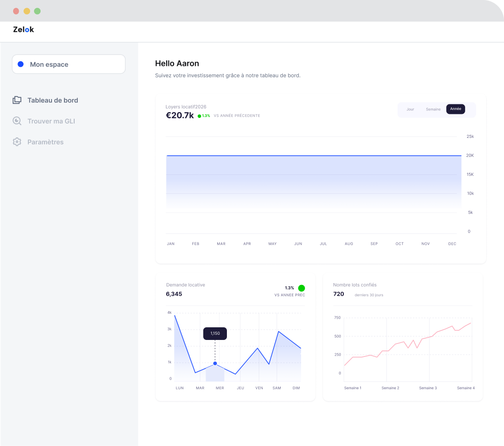Click the 1,150 tooltip label

coord(215,333)
